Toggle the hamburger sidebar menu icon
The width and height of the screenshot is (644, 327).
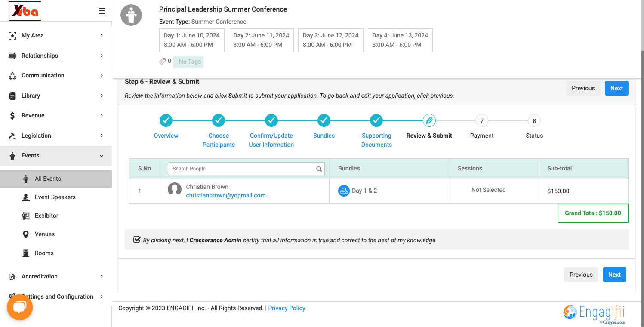[x=102, y=12]
